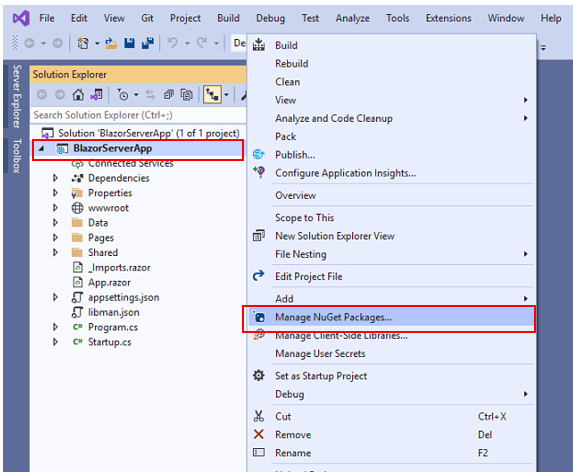Click the Open File toolbar icon

click(111, 43)
